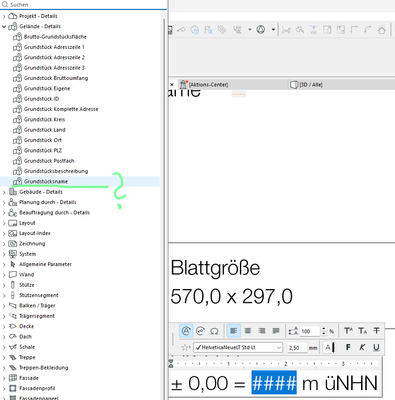Align text left in the formatting palette

pos(233,331)
